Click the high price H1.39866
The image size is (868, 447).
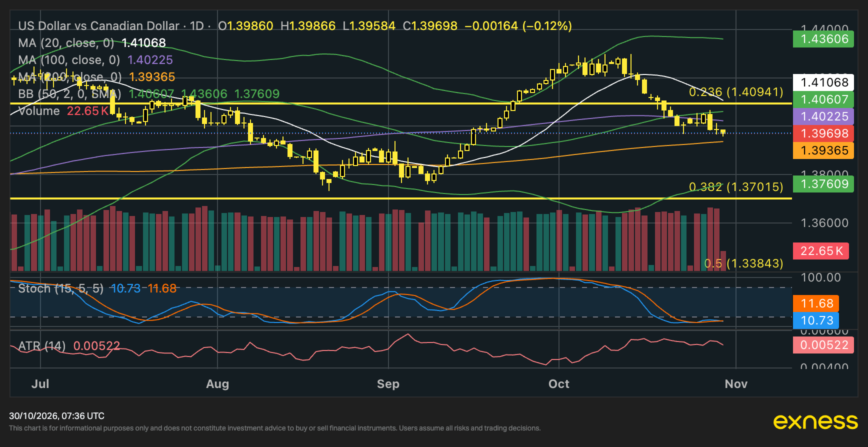click(308, 26)
